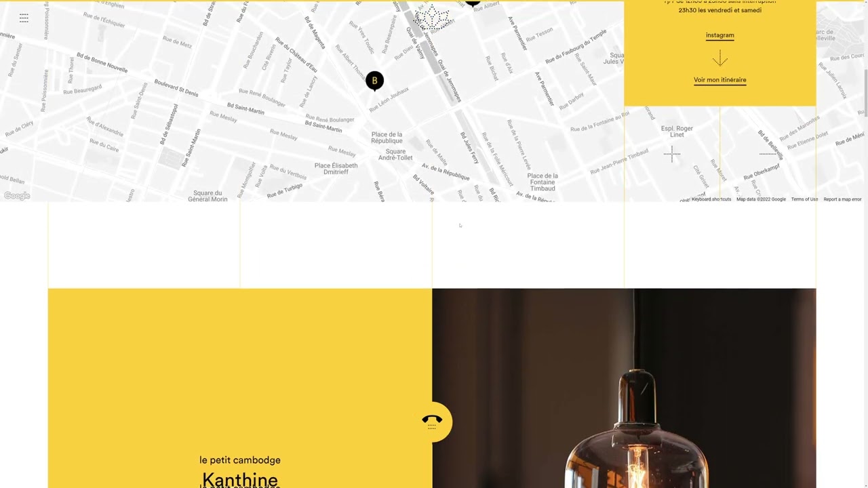
Task: Open the dotted grid menu icon
Action: click(x=24, y=18)
